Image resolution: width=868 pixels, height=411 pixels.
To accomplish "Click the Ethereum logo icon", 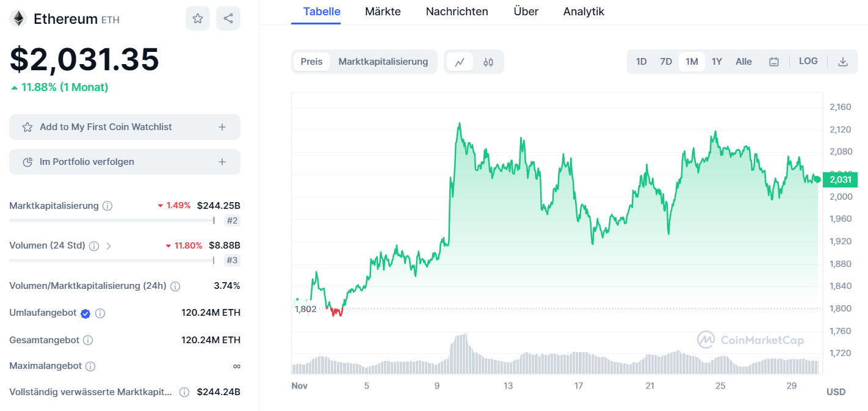I will point(18,18).
